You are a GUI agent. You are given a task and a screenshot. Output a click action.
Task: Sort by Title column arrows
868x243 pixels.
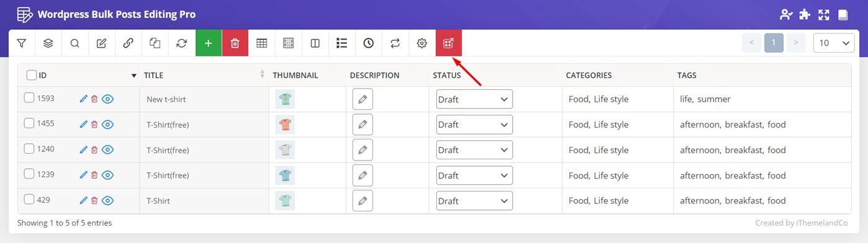click(262, 75)
